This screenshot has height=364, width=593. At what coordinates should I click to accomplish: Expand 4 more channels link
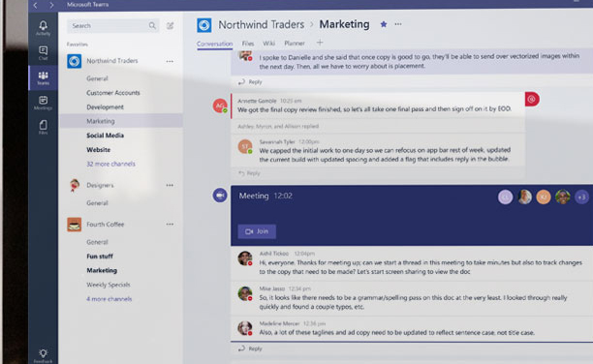click(x=109, y=298)
